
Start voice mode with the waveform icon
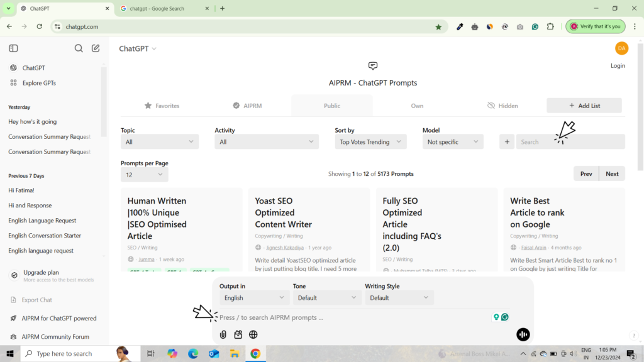(523, 335)
